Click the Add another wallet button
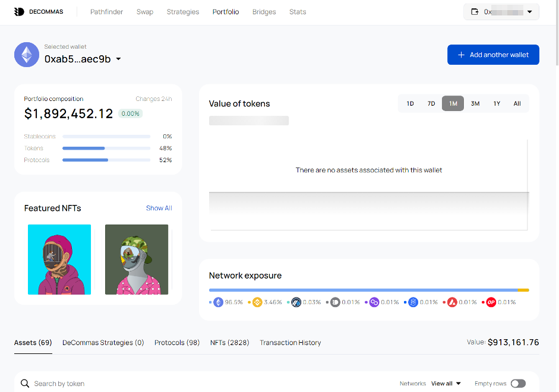 click(x=493, y=55)
